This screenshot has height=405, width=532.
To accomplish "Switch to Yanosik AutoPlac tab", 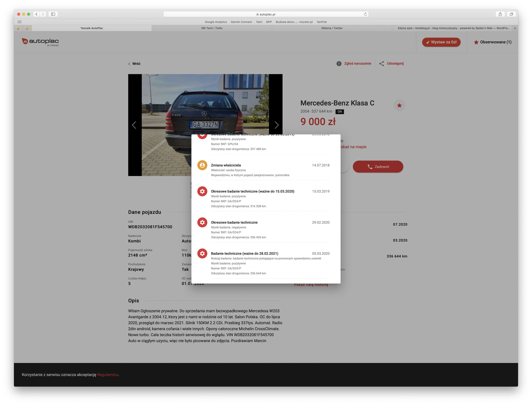I will pos(92,28).
